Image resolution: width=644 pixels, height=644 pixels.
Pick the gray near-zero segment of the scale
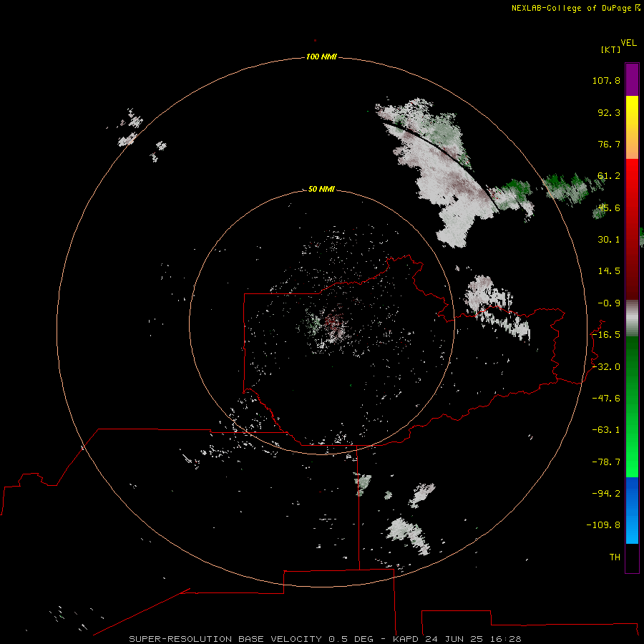coord(632,318)
